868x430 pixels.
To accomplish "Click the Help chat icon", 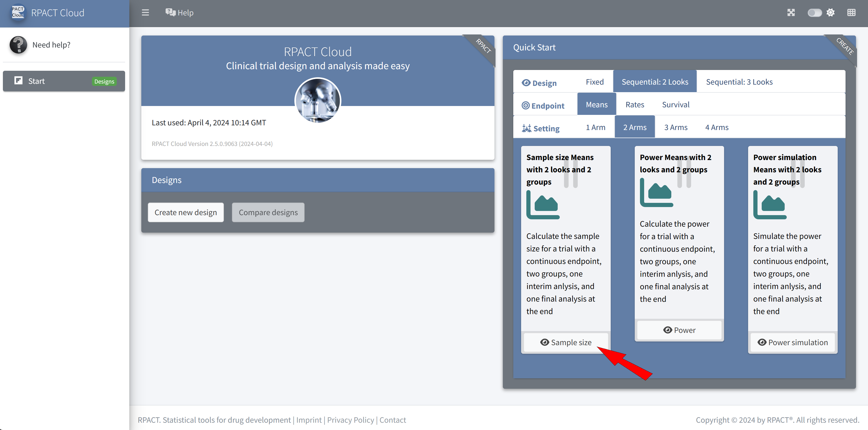I will [x=171, y=13].
